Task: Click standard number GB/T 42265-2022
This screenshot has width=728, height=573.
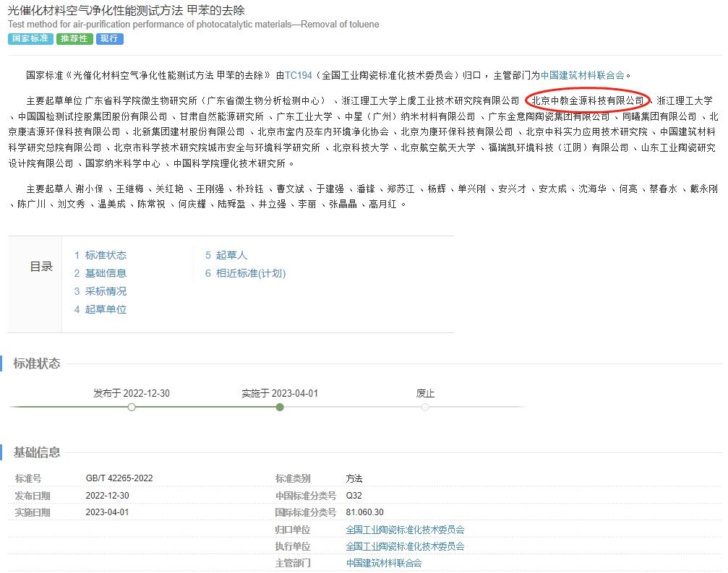Action: 119,478
